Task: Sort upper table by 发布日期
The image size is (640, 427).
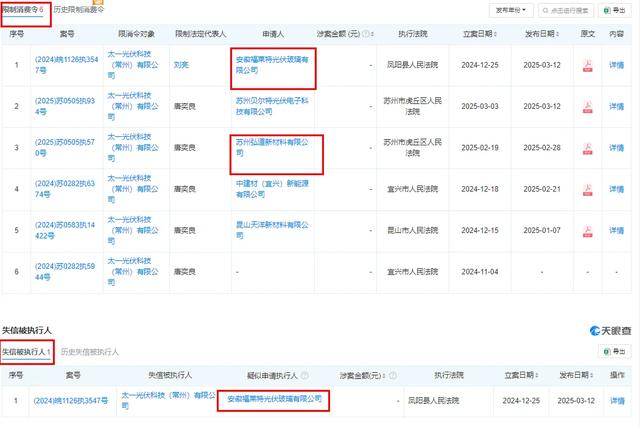Action: (x=557, y=34)
